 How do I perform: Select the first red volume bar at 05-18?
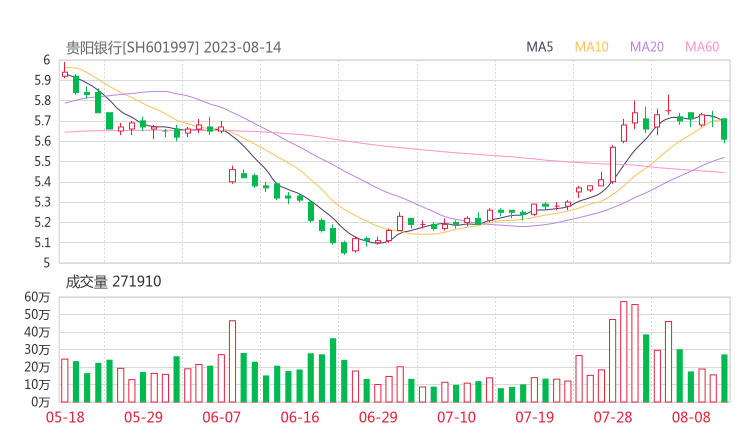(65, 381)
